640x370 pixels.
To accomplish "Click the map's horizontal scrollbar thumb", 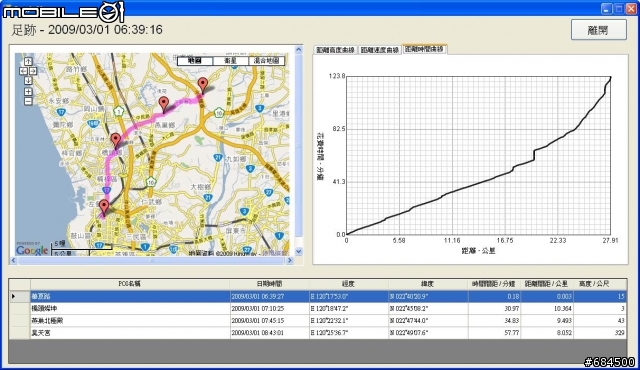I will (151, 260).
